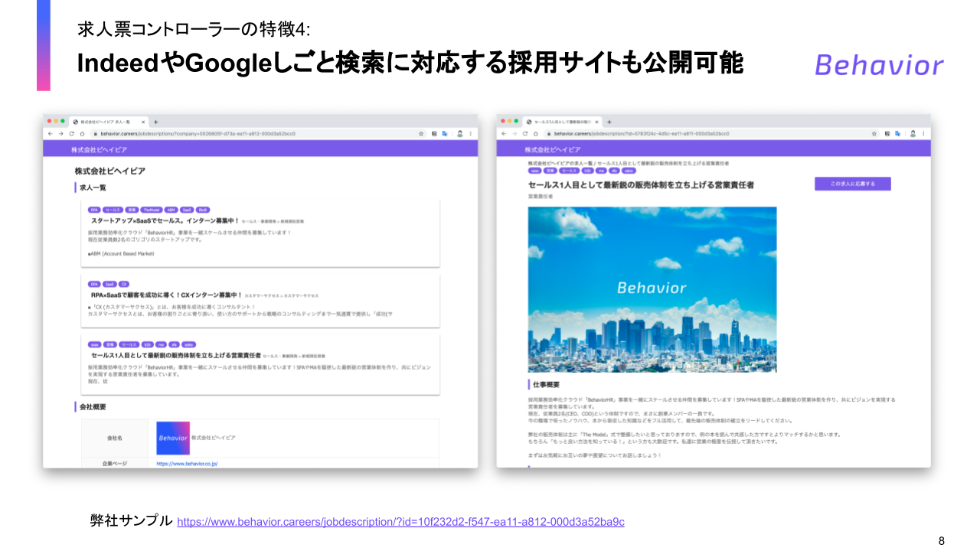Open home in left job-list browser

coord(83,133)
